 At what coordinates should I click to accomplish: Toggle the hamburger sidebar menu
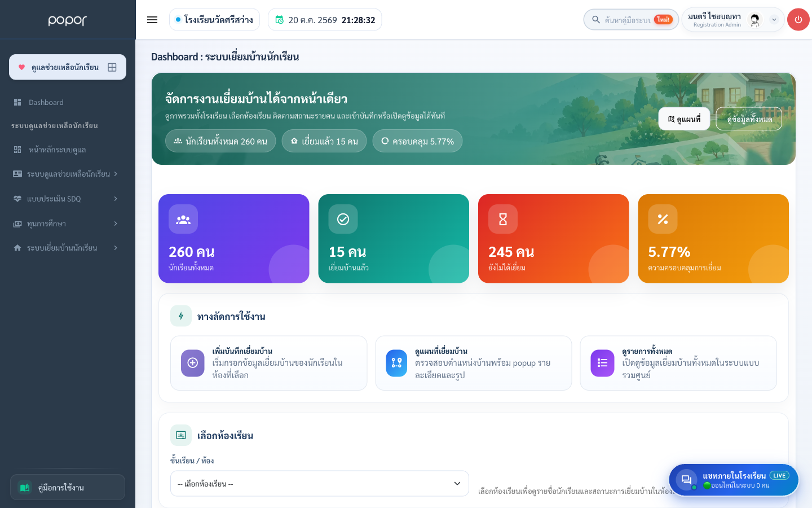[x=152, y=20]
